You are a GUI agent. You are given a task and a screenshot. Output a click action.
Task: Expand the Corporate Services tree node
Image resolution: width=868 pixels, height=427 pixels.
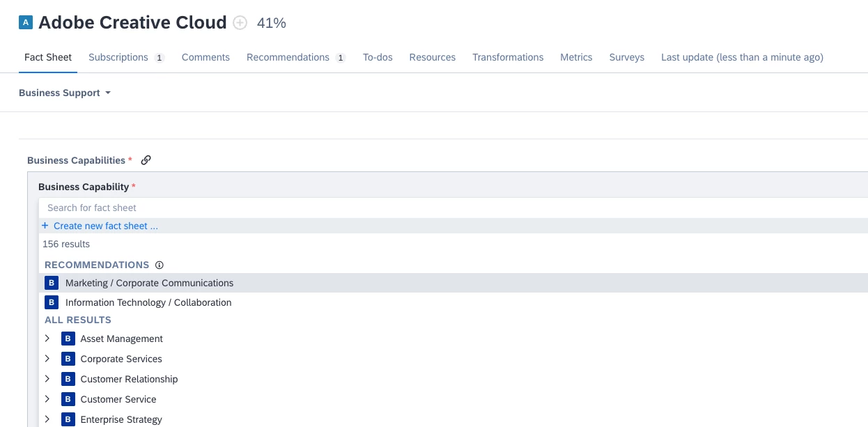[47, 359]
